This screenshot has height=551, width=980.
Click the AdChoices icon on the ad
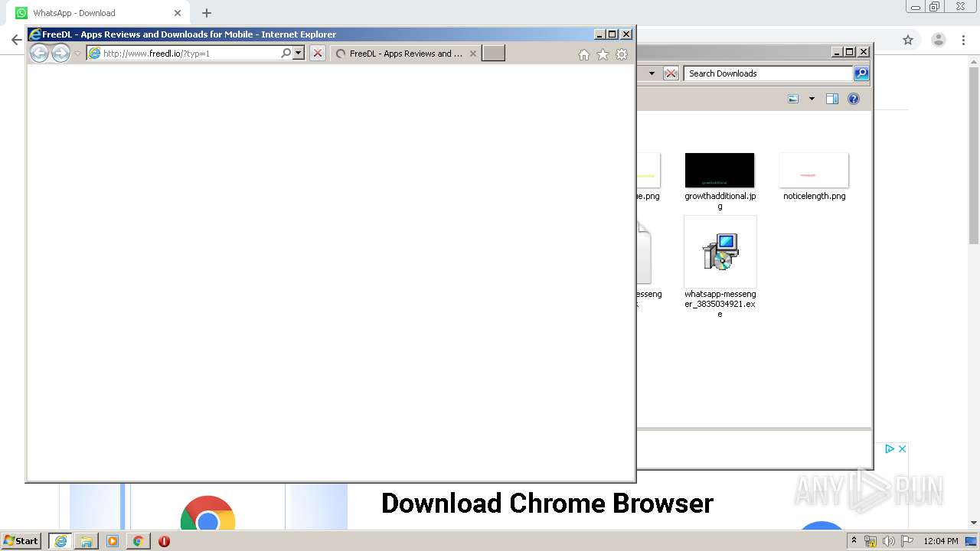[890, 449]
